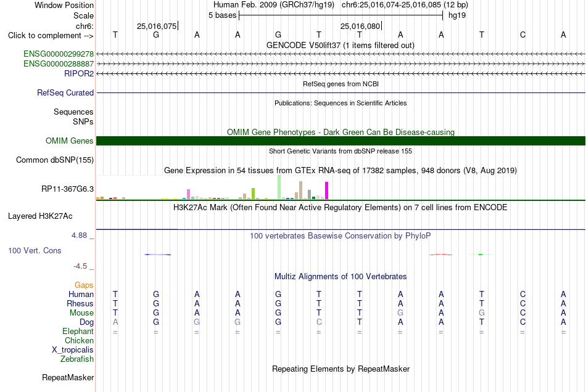Click the Scale row label
The image size is (586, 392).
coord(83,15)
